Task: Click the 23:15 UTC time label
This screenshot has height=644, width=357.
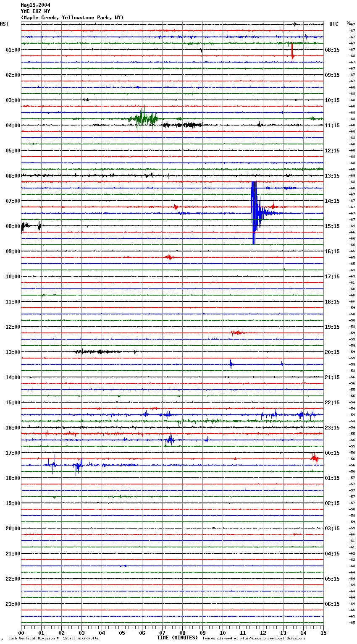Action: click(332, 428)
